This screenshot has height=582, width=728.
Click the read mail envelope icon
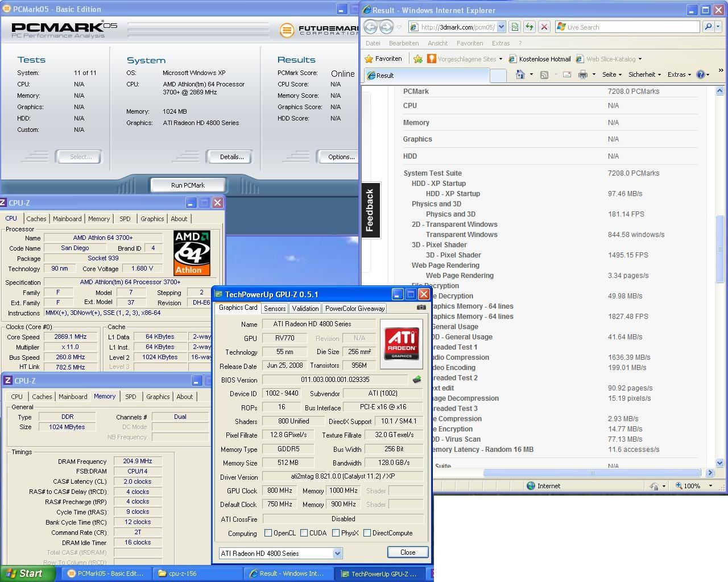pos(567,74)
